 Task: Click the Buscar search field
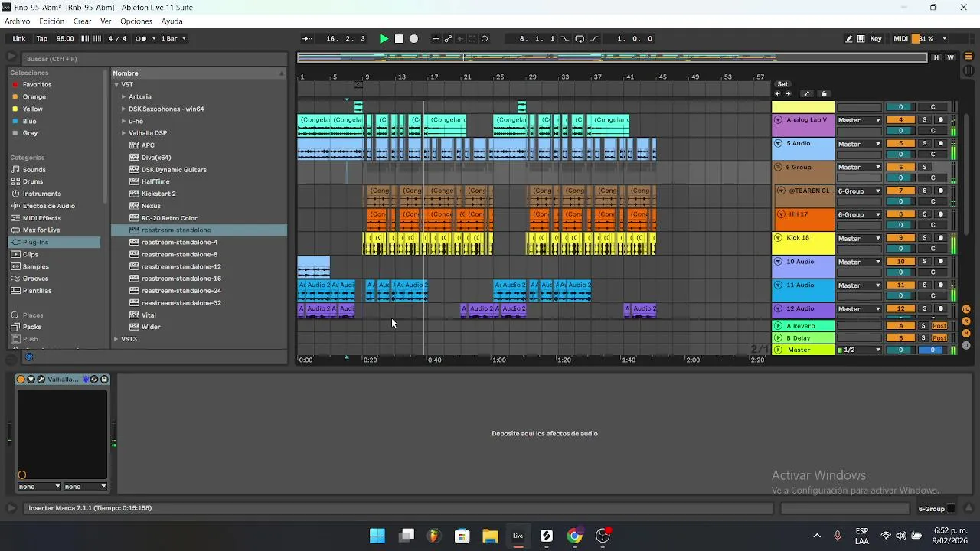pyautogui.click(x=153, y=59)
